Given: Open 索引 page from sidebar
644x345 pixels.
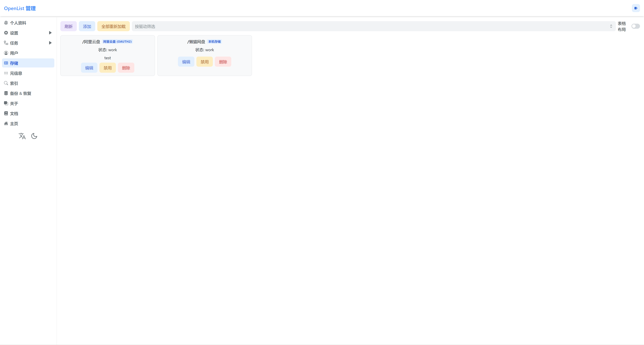Looking at the screenshot, I should [x=28, y=83].
